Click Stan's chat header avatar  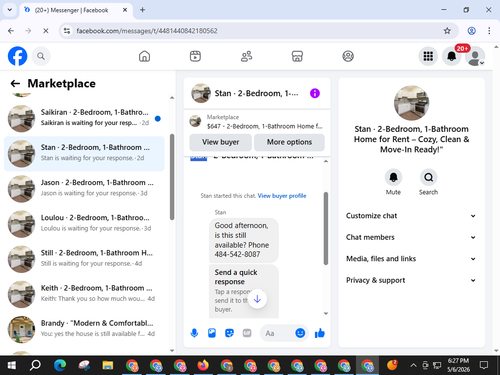(x=201, y=93)
